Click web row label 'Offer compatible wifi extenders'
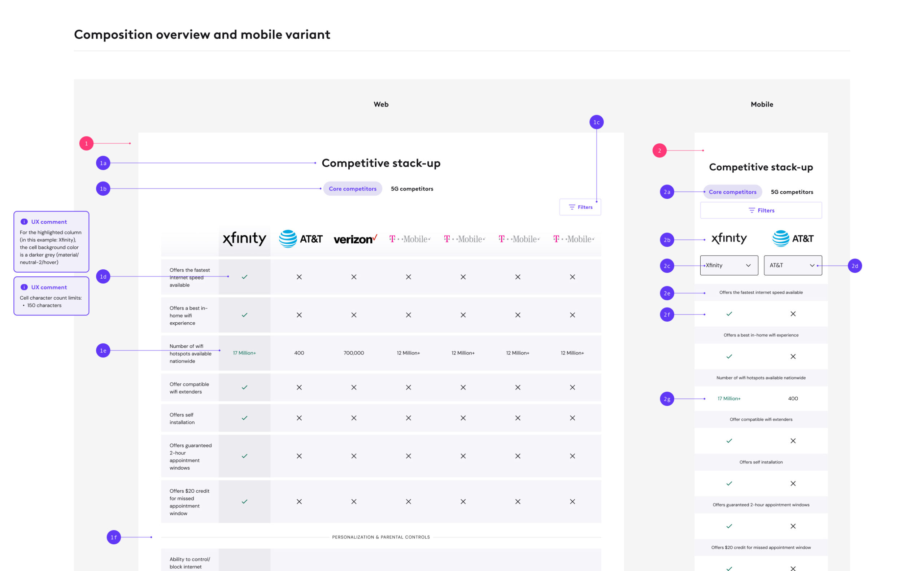This screenshot has width=924, height=571. (x=189, y=388)
